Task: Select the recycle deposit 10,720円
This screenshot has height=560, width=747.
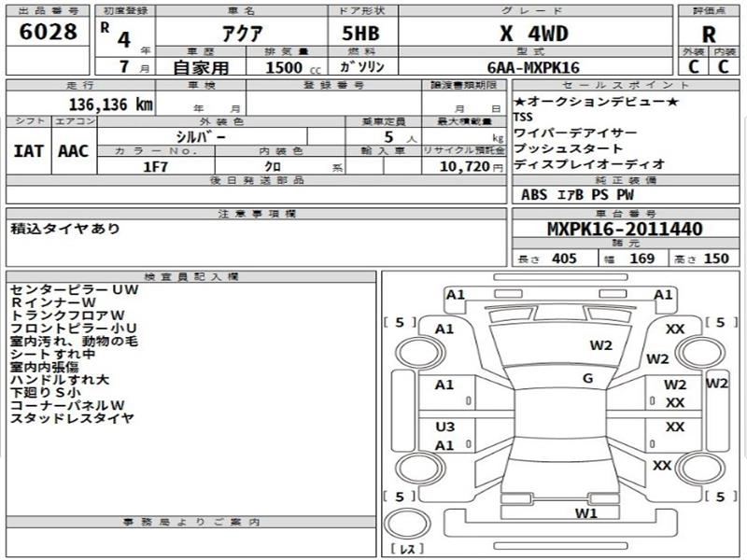Action: coord(472,167)
